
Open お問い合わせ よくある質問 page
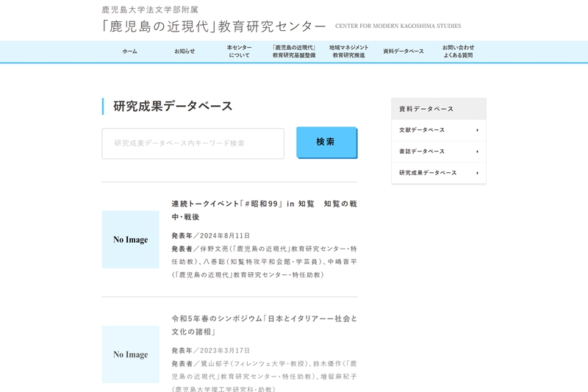458,51
